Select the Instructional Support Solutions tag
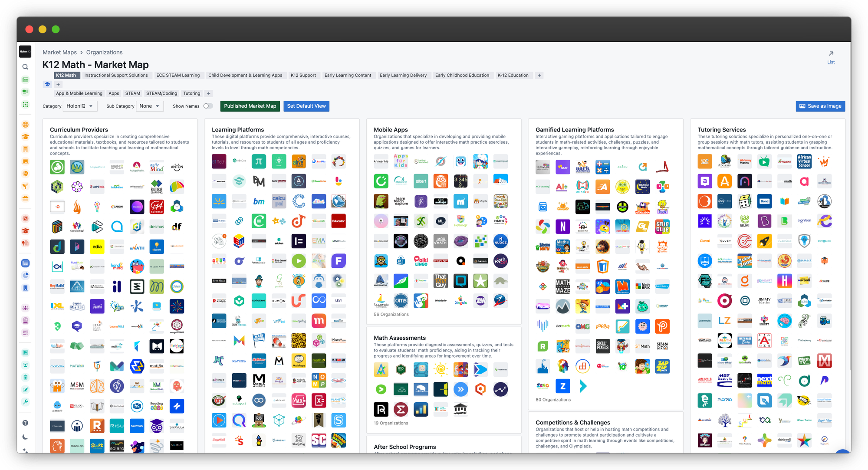The image size is (868, 470). tap(116, 76)
